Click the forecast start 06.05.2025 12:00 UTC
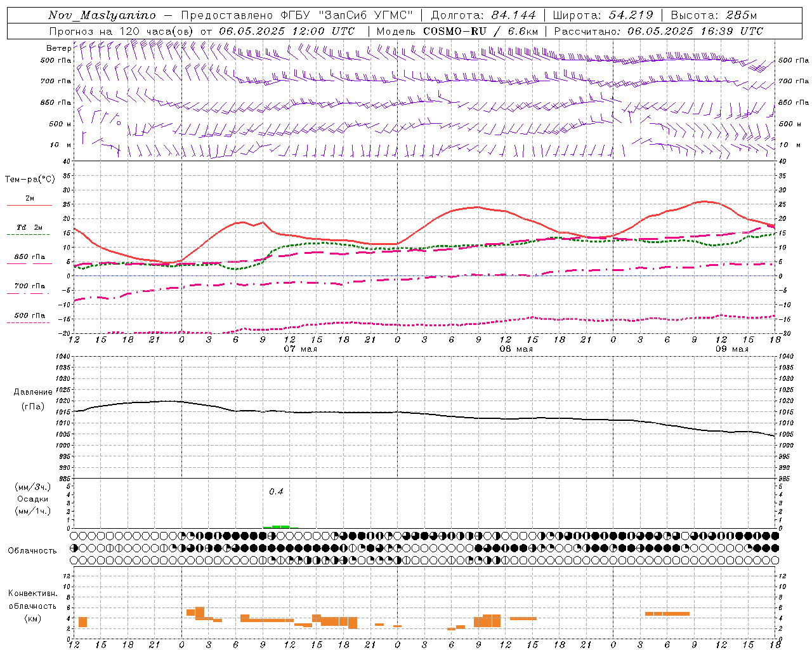Screen dimensions: 812x650 tap(287, 31)
